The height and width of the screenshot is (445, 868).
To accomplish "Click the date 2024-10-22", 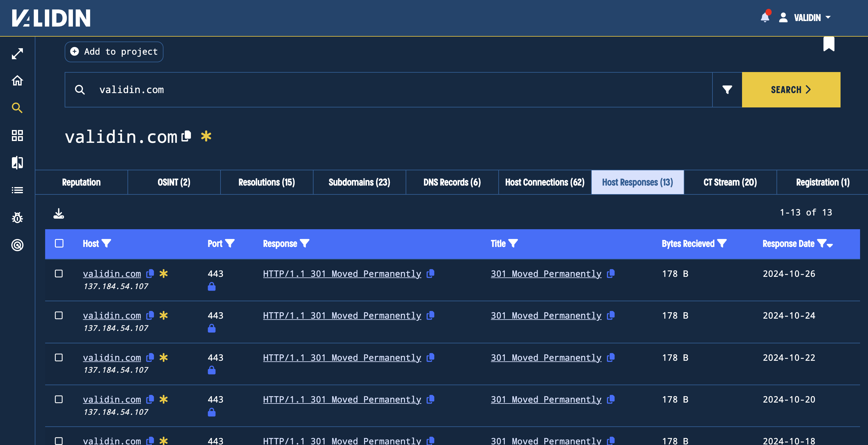I will click(789, 358).
